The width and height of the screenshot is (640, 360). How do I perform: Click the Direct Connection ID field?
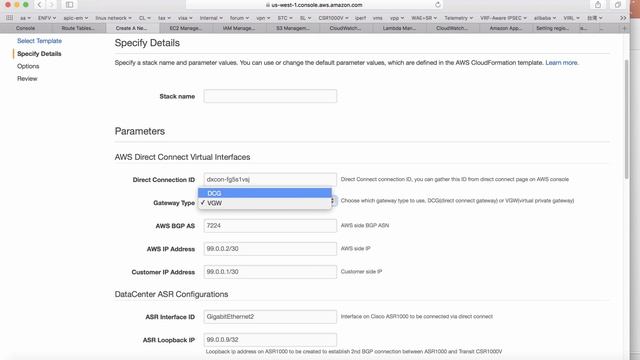[x=270, y=179]
